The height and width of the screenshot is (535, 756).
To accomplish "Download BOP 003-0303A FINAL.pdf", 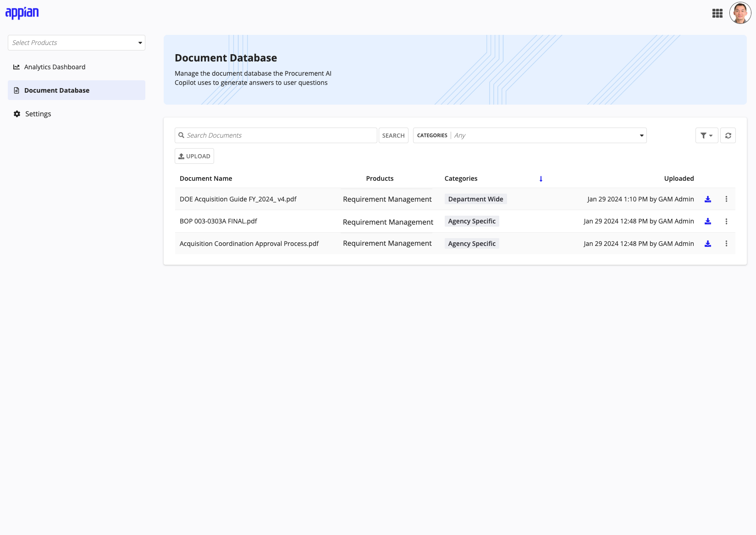I will tap(708, 221).
